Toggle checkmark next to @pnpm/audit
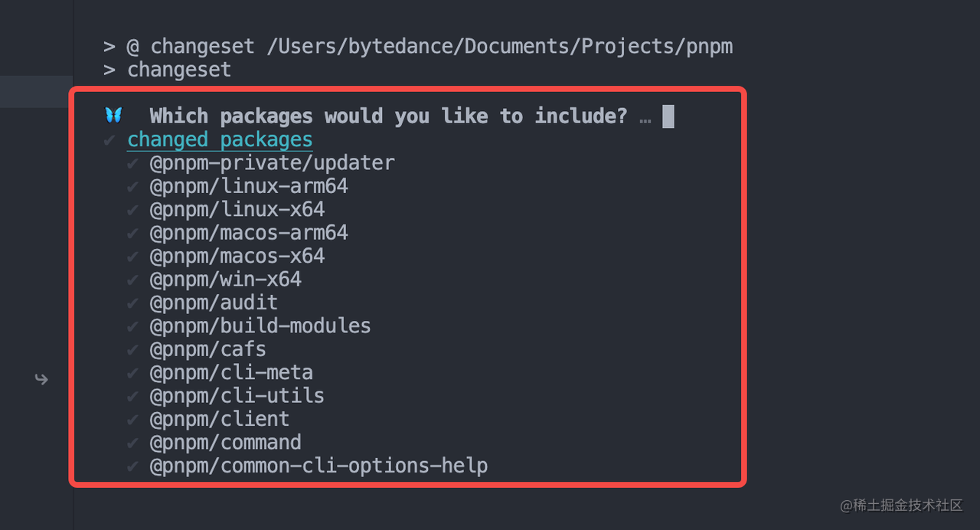980x530 pixels. pos(133,303)
